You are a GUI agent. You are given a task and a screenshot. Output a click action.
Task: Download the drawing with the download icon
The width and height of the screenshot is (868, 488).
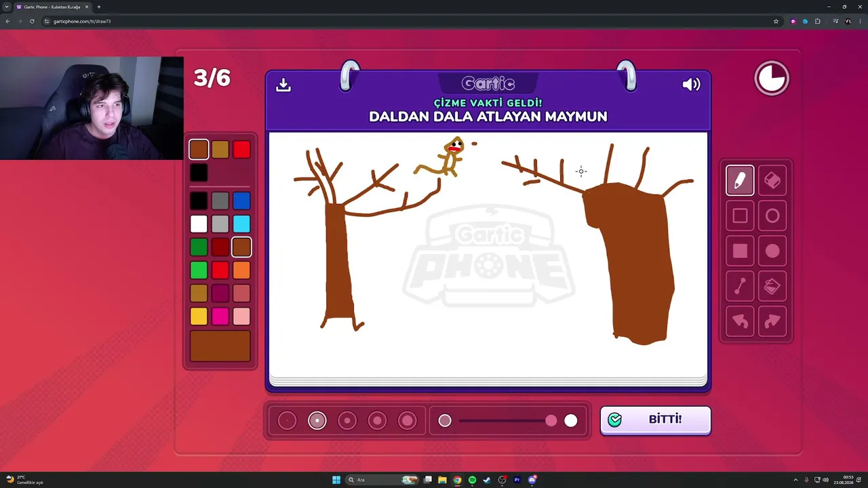click(x=283, y=84)
